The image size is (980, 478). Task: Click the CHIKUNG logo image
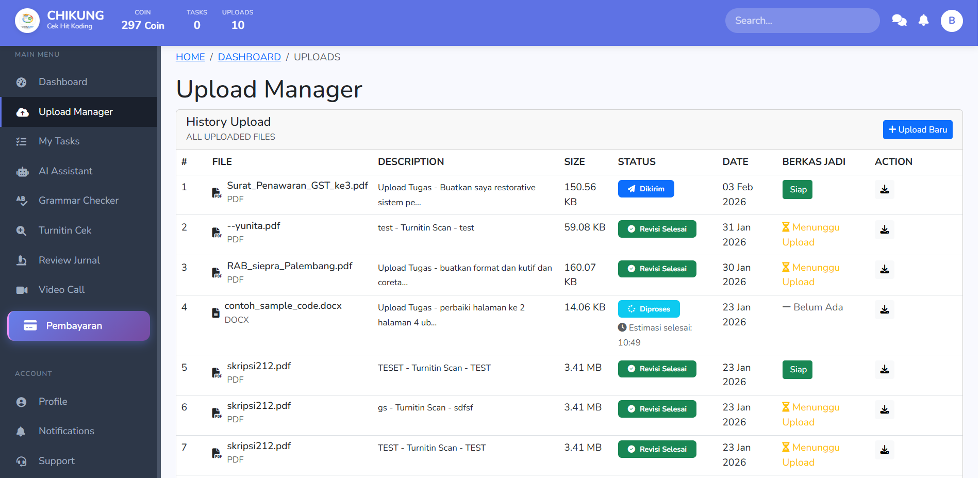(27, 21)
